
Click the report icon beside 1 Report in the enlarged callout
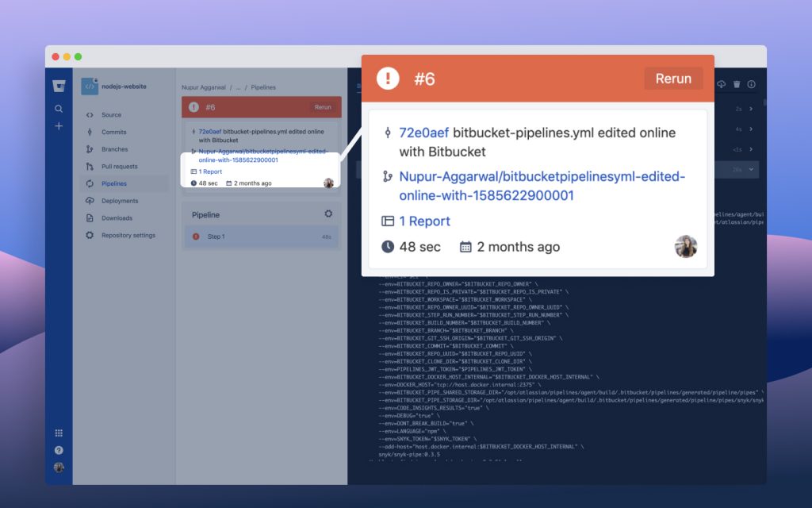click(388, 221)
